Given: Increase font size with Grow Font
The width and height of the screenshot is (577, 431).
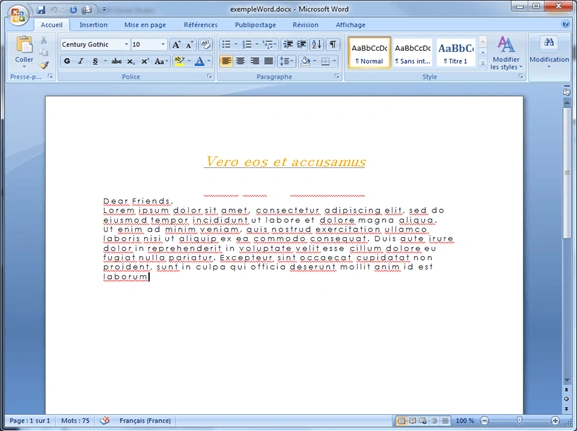Looking at the screenshot, I should [176, 45].
